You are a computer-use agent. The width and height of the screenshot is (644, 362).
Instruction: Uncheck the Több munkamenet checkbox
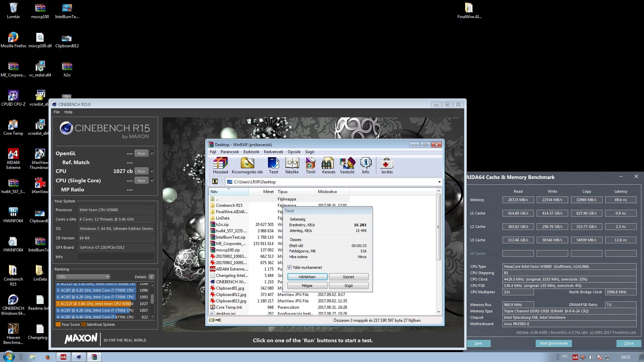point(289,267)
